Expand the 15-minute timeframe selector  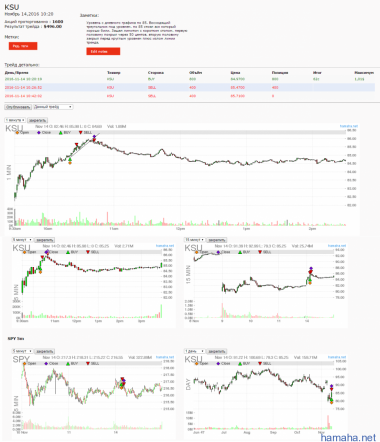pos(195,240)
